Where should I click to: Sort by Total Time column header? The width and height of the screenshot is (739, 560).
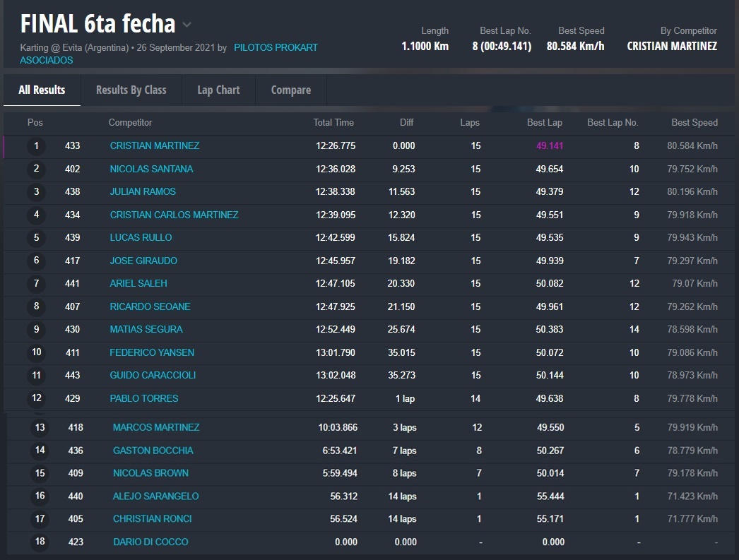[333, 123]
